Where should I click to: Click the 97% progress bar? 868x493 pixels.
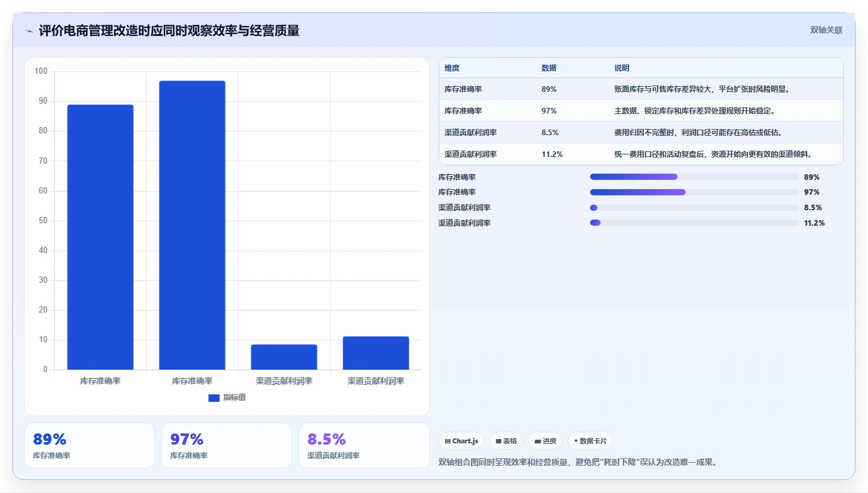tap(694, 192)
